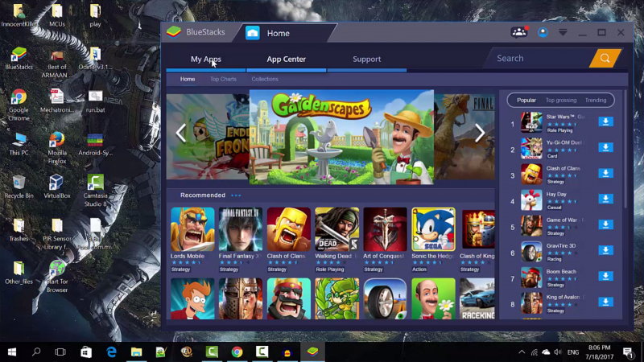Show hidden system tray icons

(x=522, y=352)
